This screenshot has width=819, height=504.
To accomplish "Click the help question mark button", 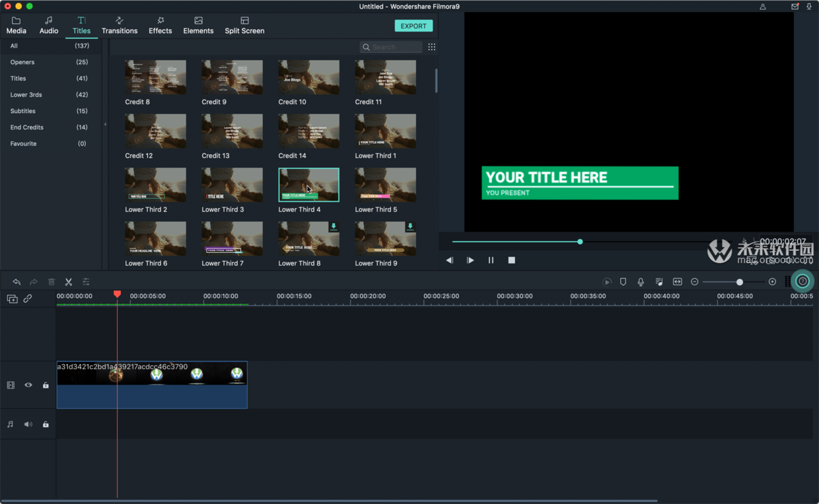I will 802,281.
